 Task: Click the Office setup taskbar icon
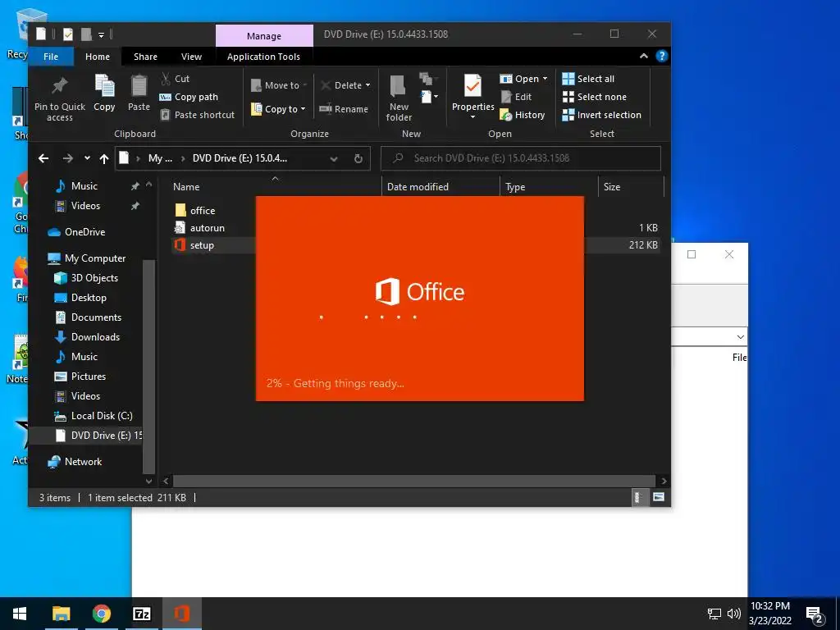click(181, 614)
